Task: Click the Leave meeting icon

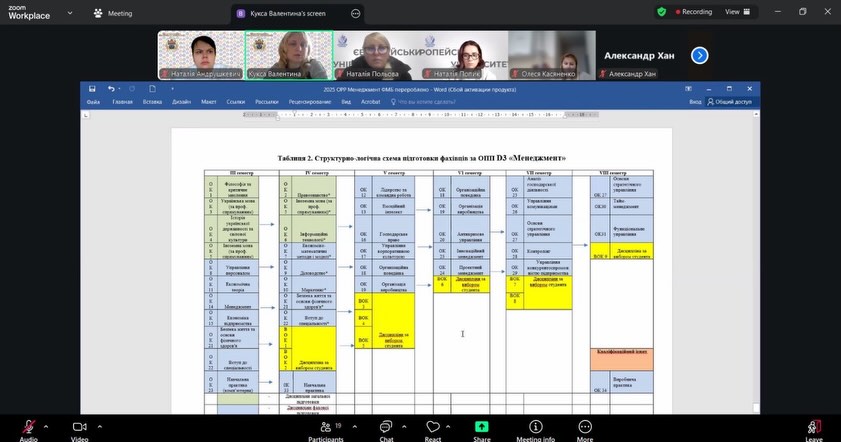Action: (814, 425)
